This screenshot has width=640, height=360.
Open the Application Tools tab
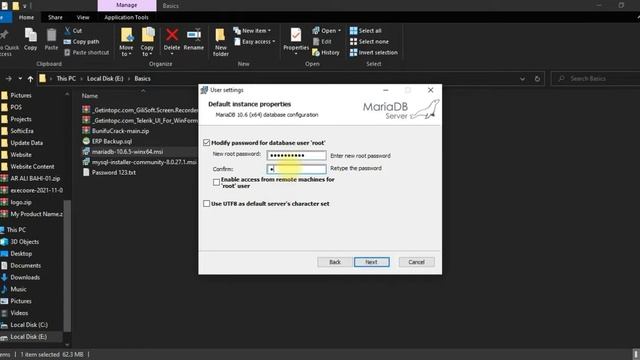click(126, 18)
